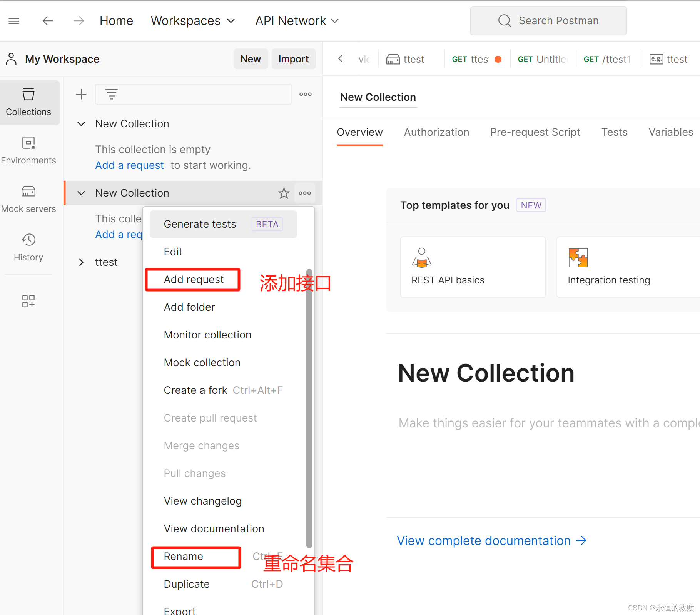
Task: Choose Generate tests in context menu
Action: tap(223, 224)
